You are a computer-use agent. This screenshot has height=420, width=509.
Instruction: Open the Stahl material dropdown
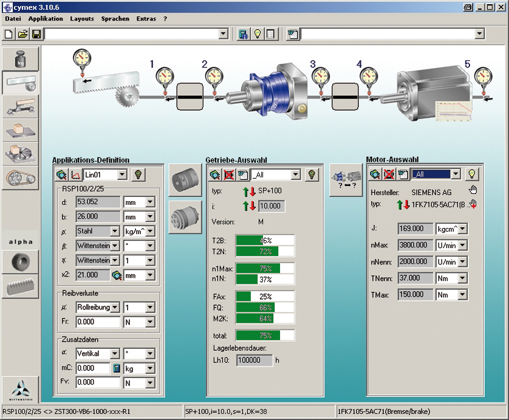[x=115, y=232]
